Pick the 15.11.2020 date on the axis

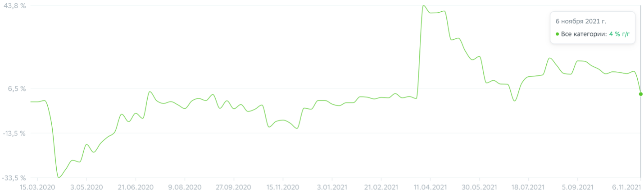coord(282,187)
